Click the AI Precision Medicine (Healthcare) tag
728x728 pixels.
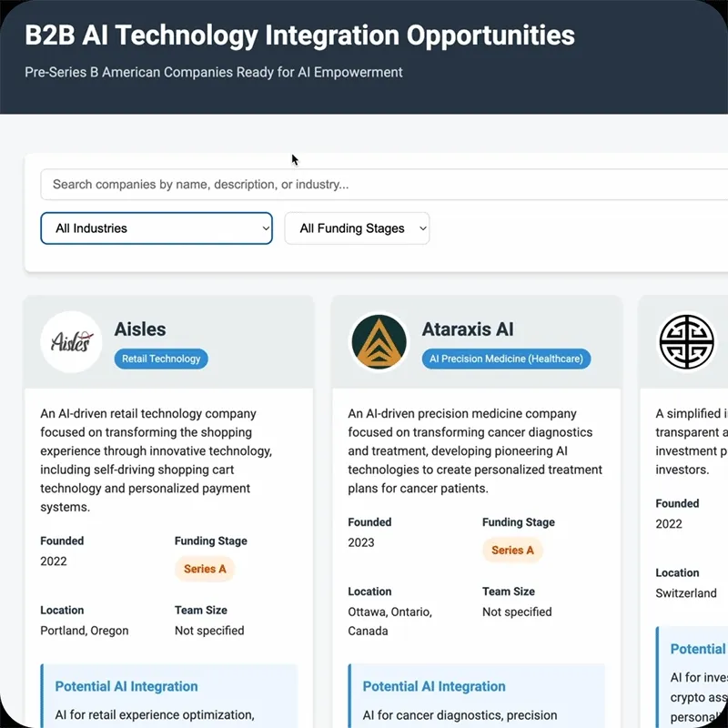click(x=506, y=359)
